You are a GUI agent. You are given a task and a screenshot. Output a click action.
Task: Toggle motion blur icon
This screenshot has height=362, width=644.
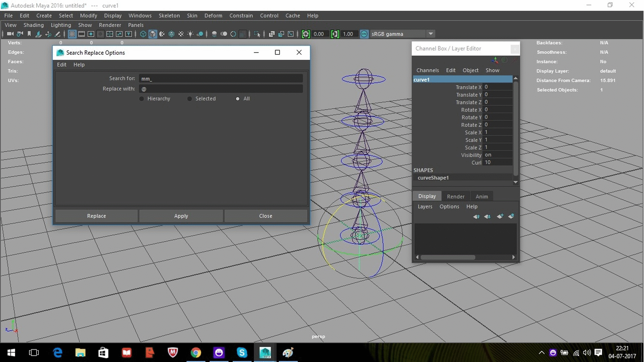point(224,34)
